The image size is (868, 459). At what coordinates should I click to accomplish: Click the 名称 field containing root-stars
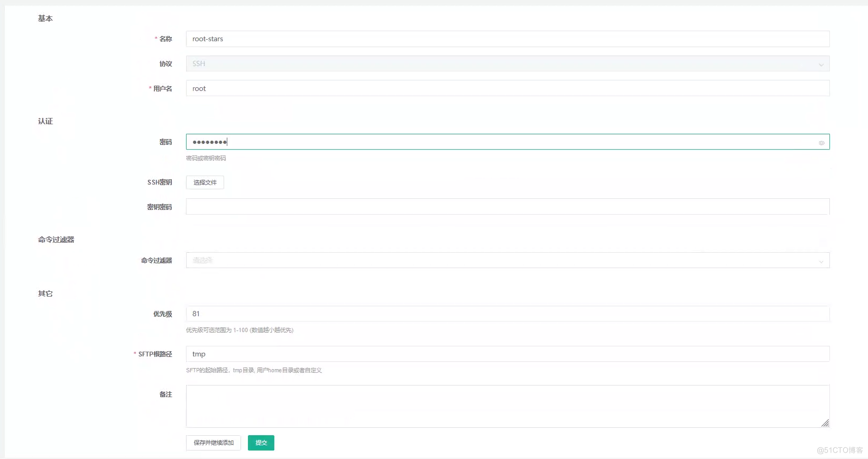[x=507, y=39]
